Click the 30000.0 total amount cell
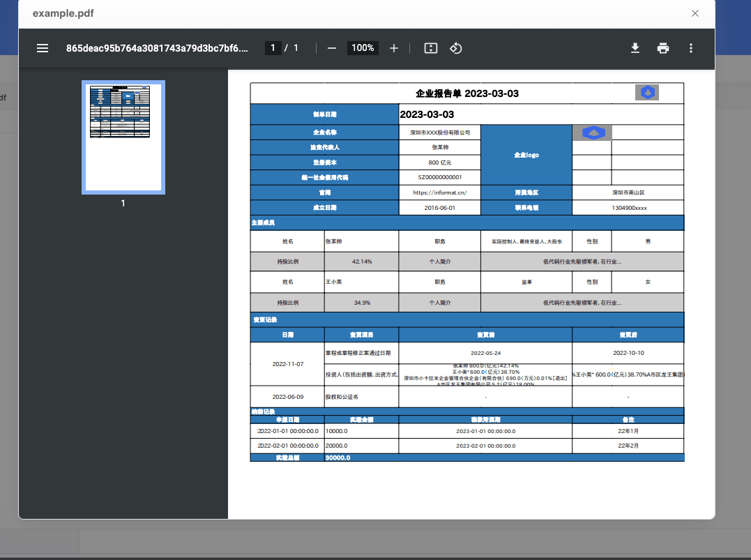 click(338, 457)
